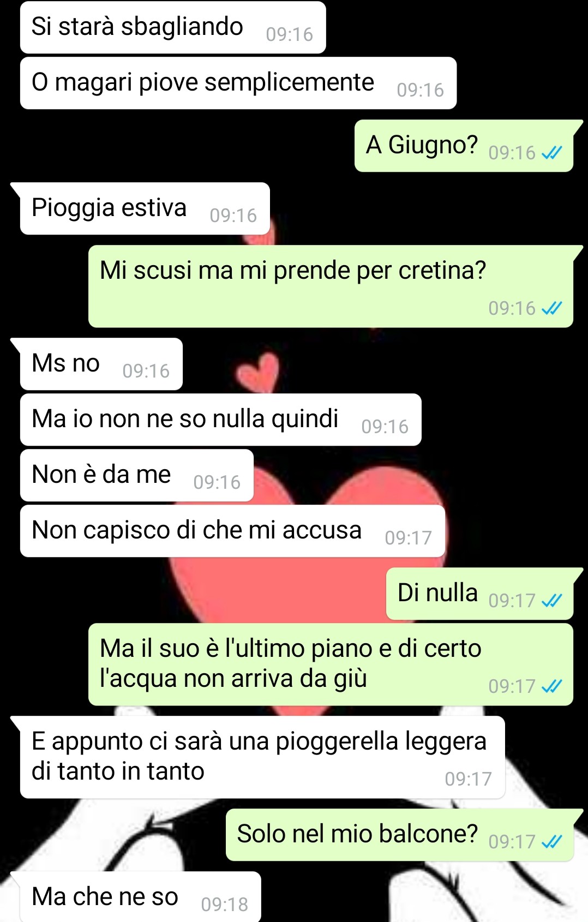The height and width of the screenshot is (922, 588).
Task: Select the 'Non è da me' message
Action: pyautogui.click(x=137, y=475)
